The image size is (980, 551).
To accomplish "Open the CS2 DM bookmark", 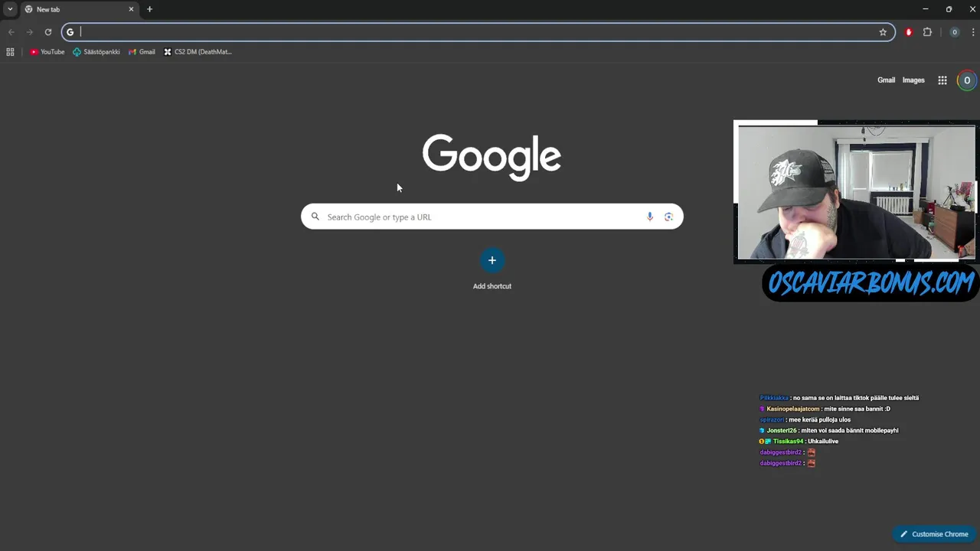I will (198, 52).
